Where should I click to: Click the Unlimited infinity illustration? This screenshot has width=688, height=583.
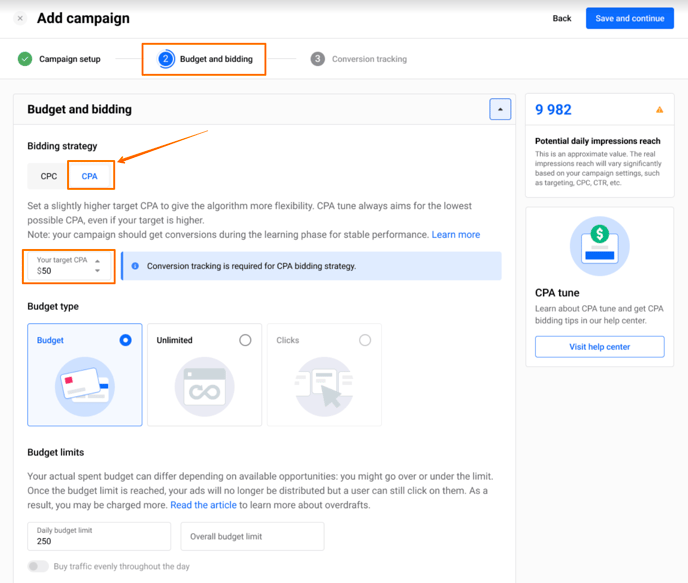pyautogui.click(x=204, y=386)
